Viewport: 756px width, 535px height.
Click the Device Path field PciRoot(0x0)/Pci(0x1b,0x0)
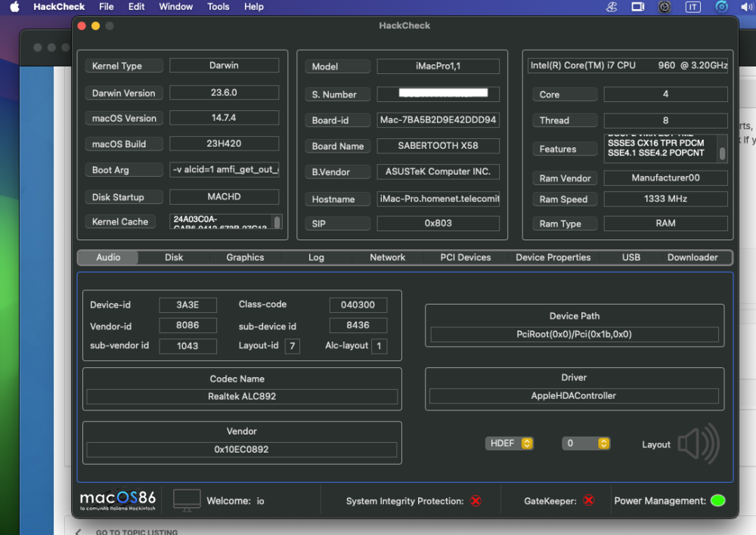[575, 335]
